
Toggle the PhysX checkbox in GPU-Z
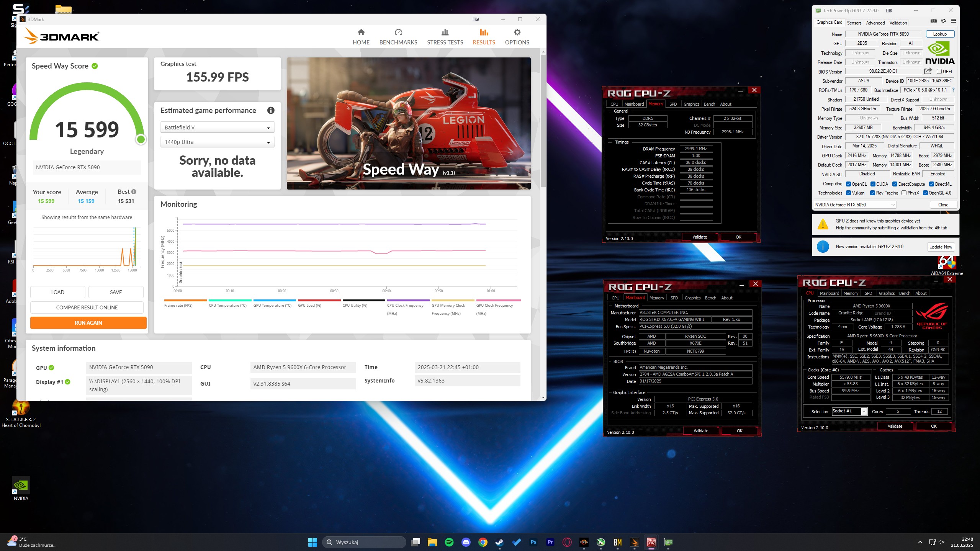click(x=904, y=193)
